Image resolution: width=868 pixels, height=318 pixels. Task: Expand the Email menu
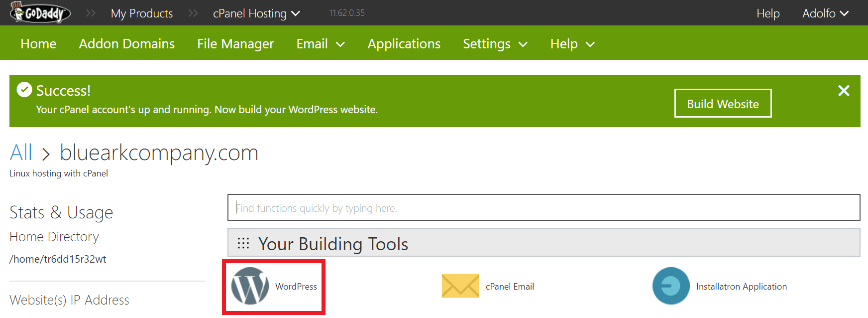(x=321, y=44)
